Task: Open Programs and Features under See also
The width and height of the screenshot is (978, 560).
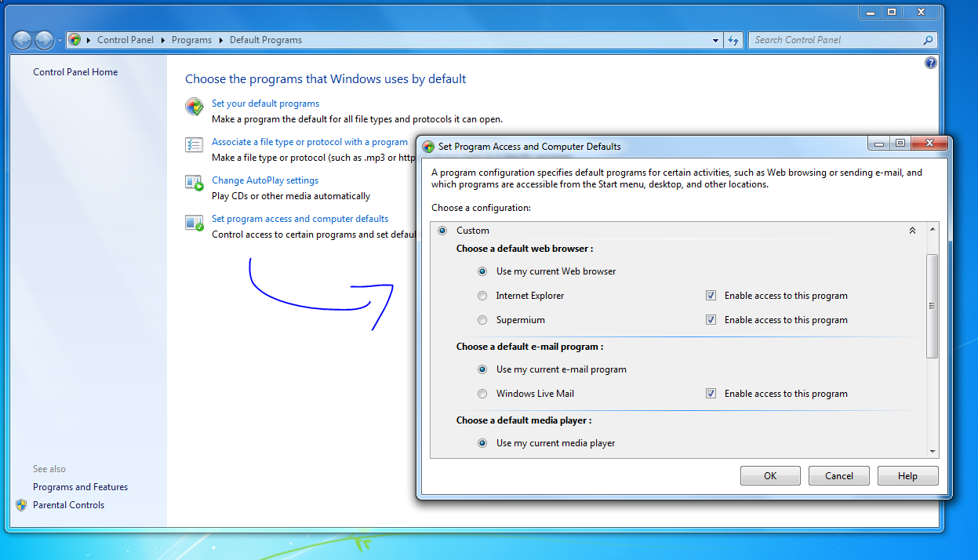Action: 80,487
